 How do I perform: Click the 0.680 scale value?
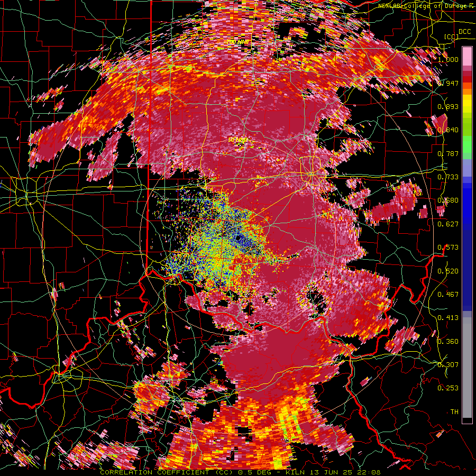(448, 200)
